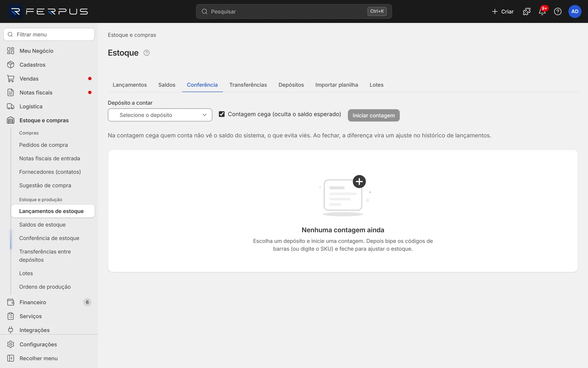Open the Depósitos tab

(291, 85)
